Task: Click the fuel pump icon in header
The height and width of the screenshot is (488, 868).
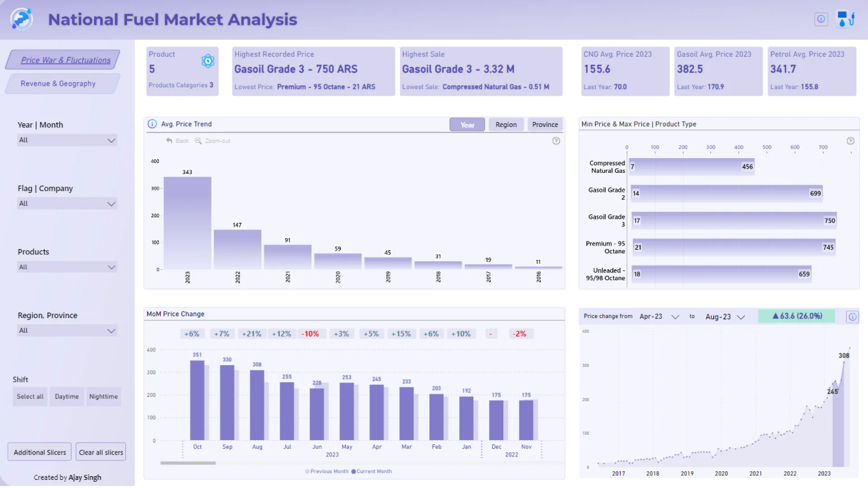Action: (x=845, y=19)
